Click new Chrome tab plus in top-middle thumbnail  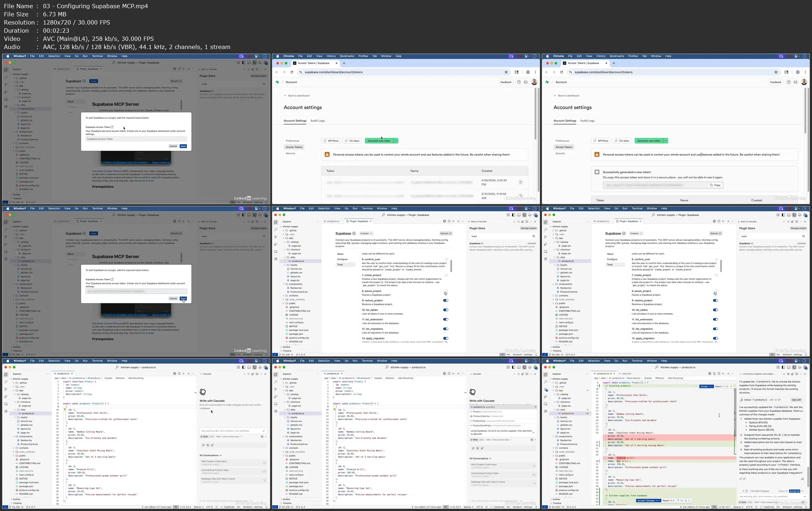coord(344,63)
